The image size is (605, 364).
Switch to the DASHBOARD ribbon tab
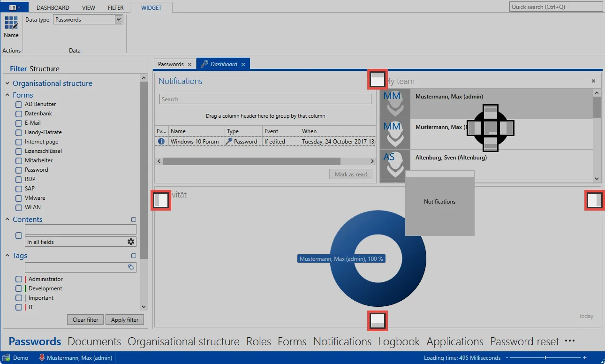[x=53, y=8]
